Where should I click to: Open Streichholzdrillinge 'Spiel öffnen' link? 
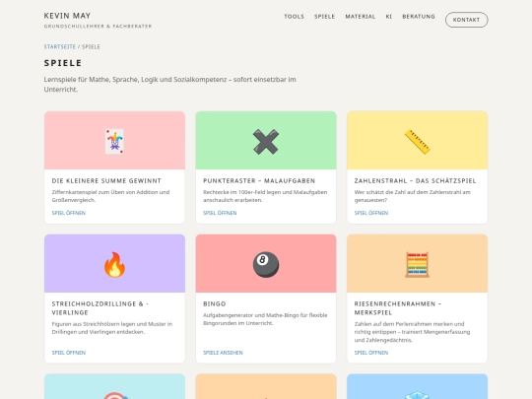point(69,353)
